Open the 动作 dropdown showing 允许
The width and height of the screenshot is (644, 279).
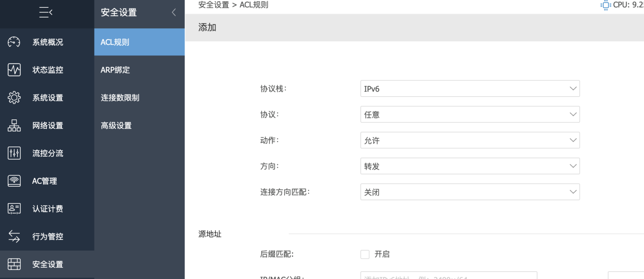[470, 140]
